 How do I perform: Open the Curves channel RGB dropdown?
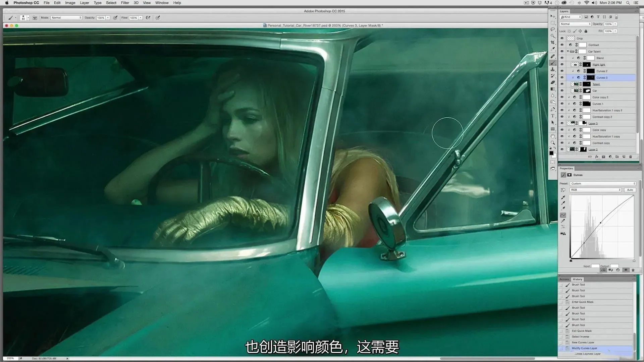click(x=595, y=190)
